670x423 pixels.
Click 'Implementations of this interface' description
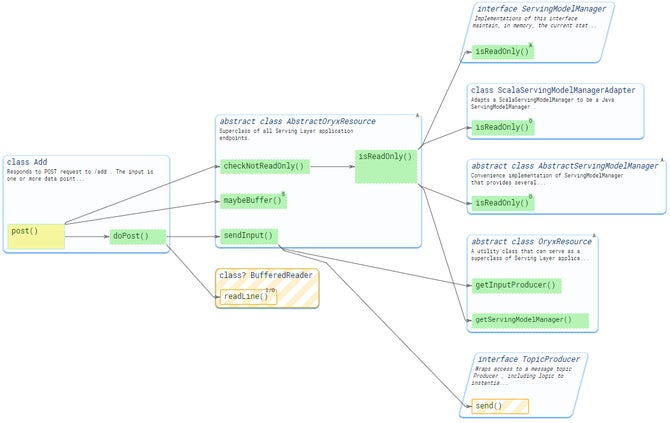534,22
